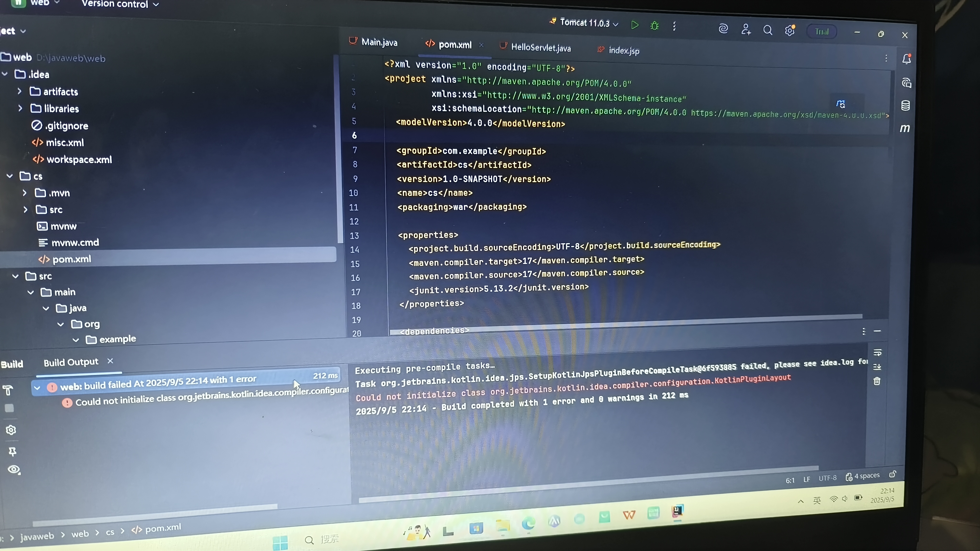Click the Debug bug icon
This screenshot has height=551, width=980.
[654, 26]
